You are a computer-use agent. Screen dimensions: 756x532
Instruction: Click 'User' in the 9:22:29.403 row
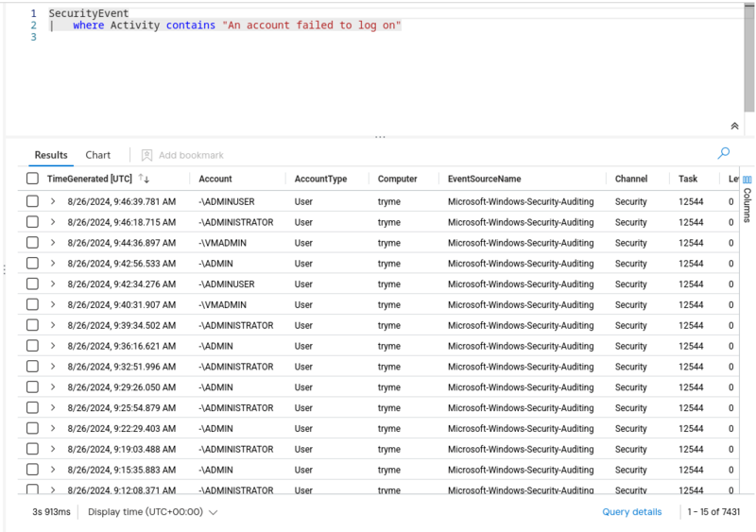303,429
